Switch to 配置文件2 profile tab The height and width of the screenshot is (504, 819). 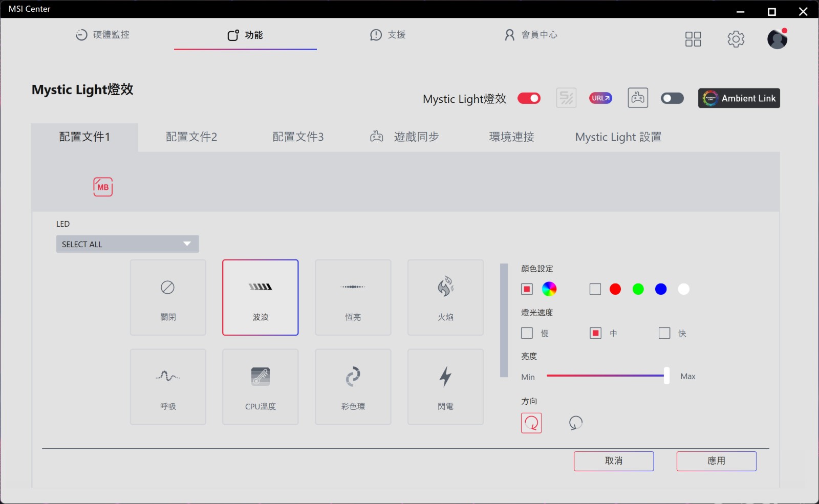coord(191,137)
